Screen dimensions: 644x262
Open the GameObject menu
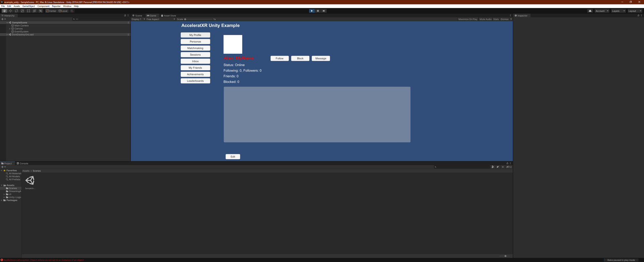coord(29,6)
